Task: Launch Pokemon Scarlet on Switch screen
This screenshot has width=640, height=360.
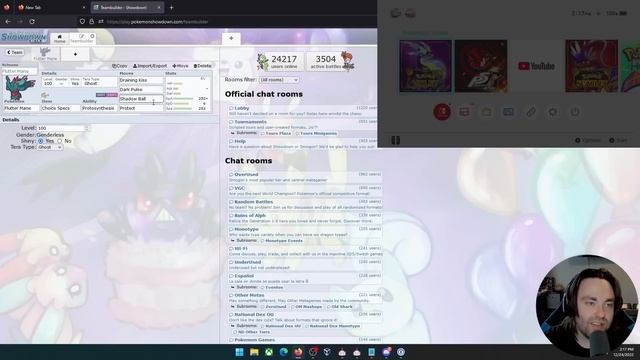Action: point(591,66)
